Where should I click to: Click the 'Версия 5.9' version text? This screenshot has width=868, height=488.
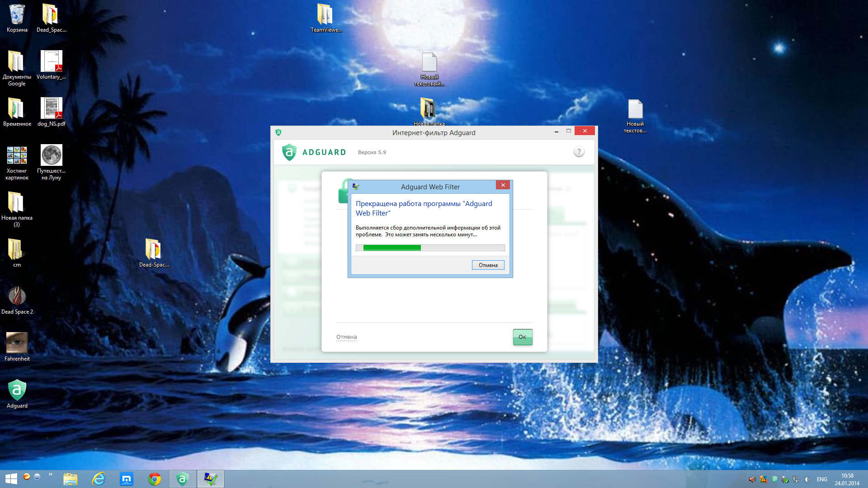click(372, 152)
